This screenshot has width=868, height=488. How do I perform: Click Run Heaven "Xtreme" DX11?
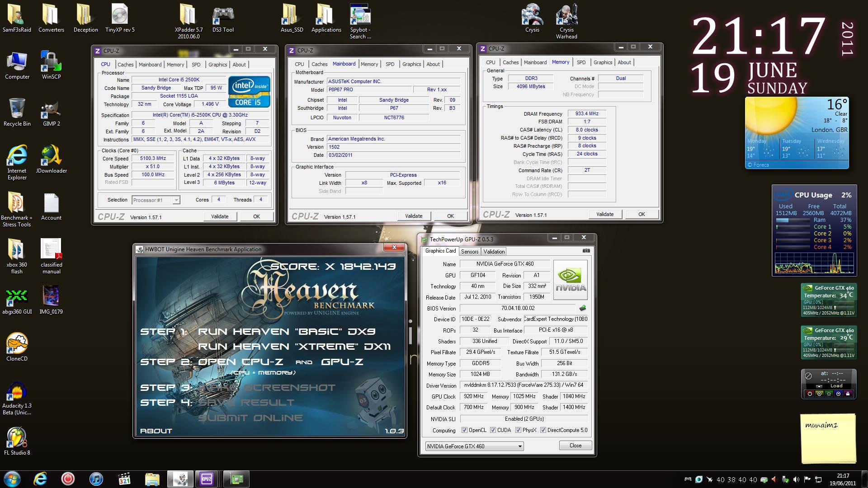294,346
